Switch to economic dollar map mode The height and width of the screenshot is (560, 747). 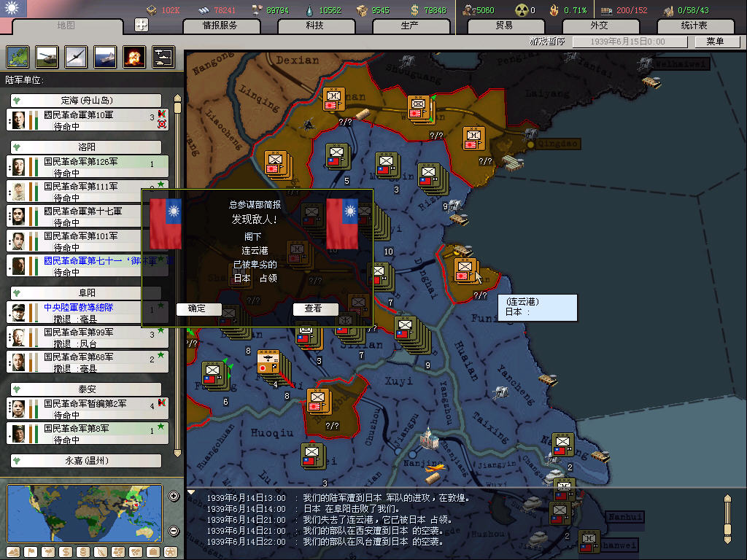pos(66,552)
